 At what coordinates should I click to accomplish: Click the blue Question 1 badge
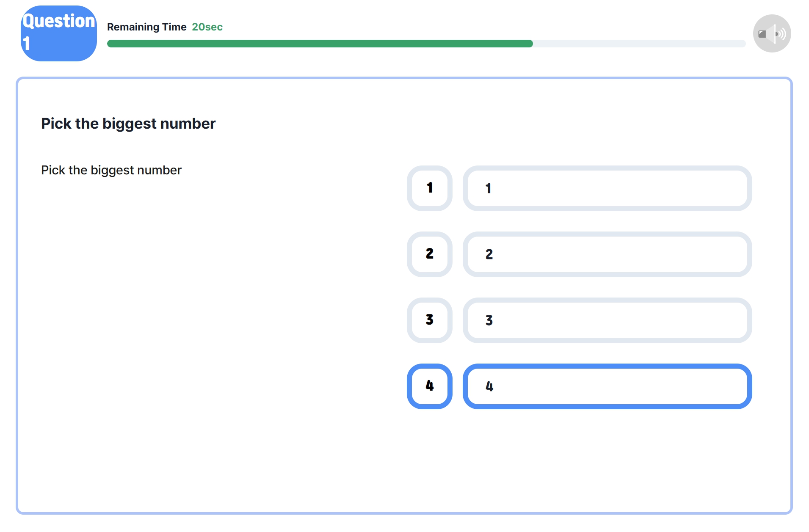59,33
